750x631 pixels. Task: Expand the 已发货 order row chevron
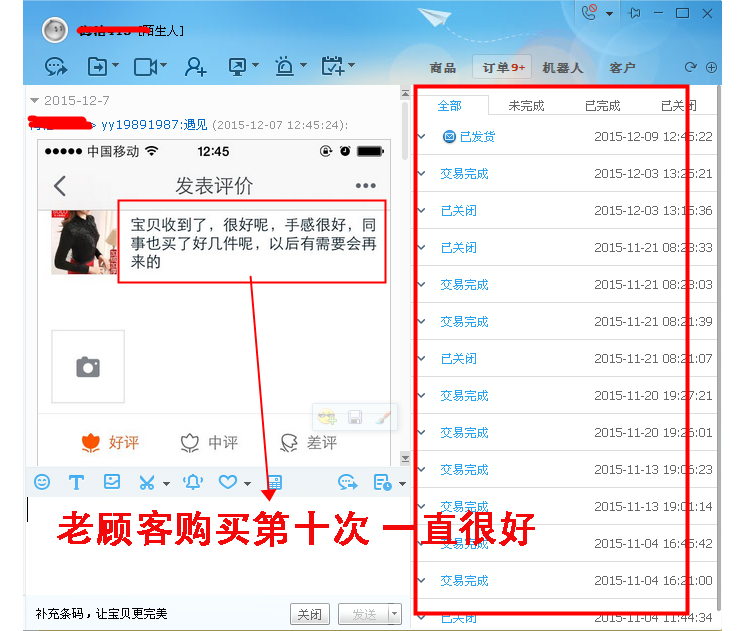pos(422,137)
